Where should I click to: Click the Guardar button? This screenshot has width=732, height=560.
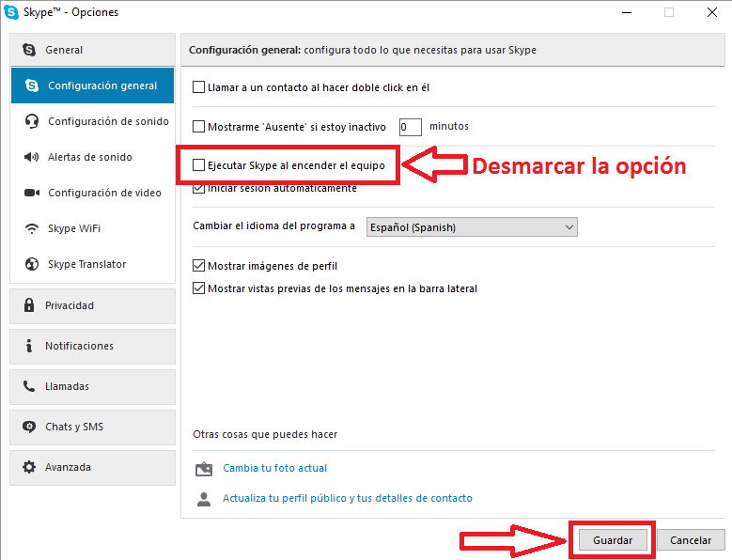click(613, 540)
